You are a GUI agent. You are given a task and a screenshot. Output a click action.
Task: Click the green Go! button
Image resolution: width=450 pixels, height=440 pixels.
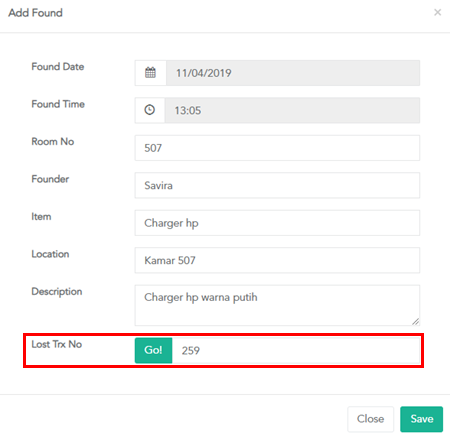(153, 350)
